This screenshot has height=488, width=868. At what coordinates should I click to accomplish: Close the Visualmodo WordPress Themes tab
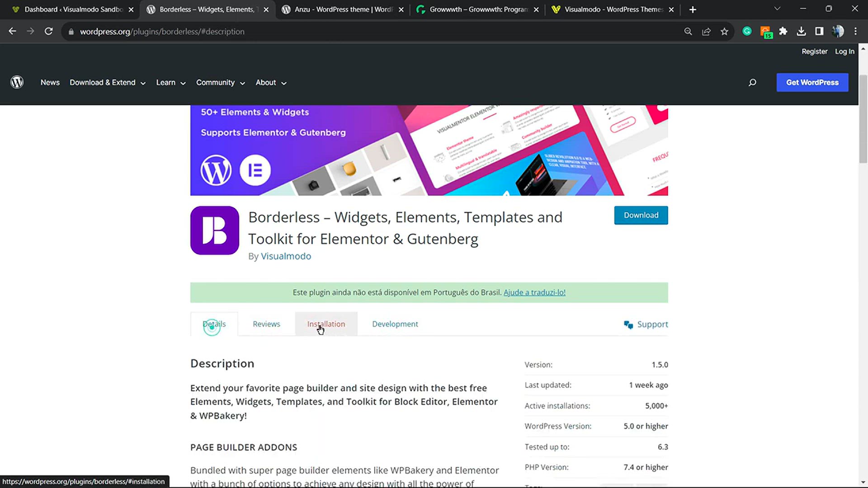click(x=671, y=9)
